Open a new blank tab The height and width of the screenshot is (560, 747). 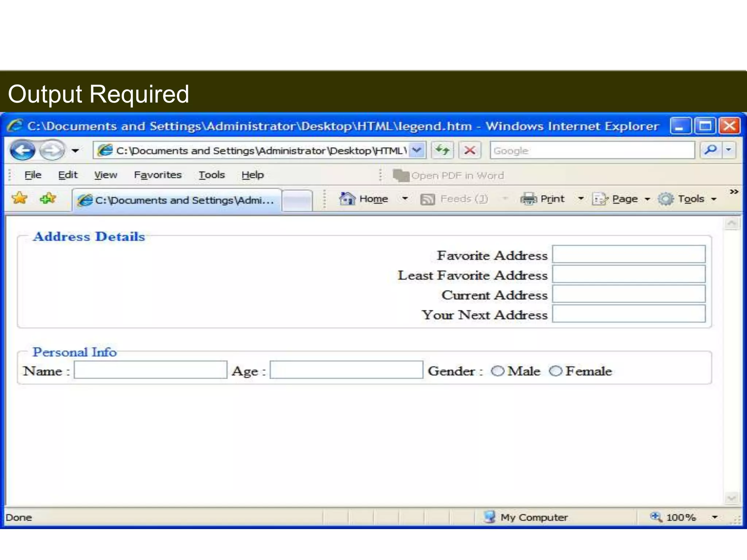[x=297, y=201]
